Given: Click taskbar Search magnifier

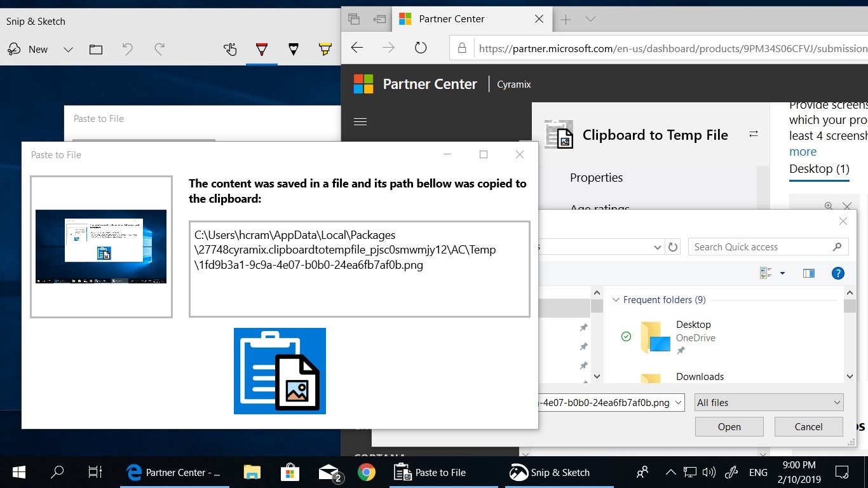Looking at the screenshot, I should (x=57, y=472).
